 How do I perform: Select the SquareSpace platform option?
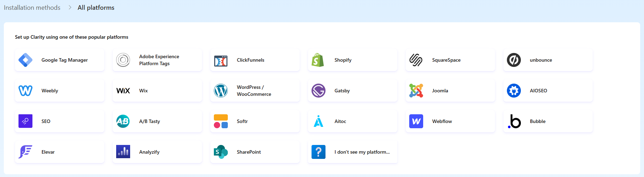pos(450,60)
